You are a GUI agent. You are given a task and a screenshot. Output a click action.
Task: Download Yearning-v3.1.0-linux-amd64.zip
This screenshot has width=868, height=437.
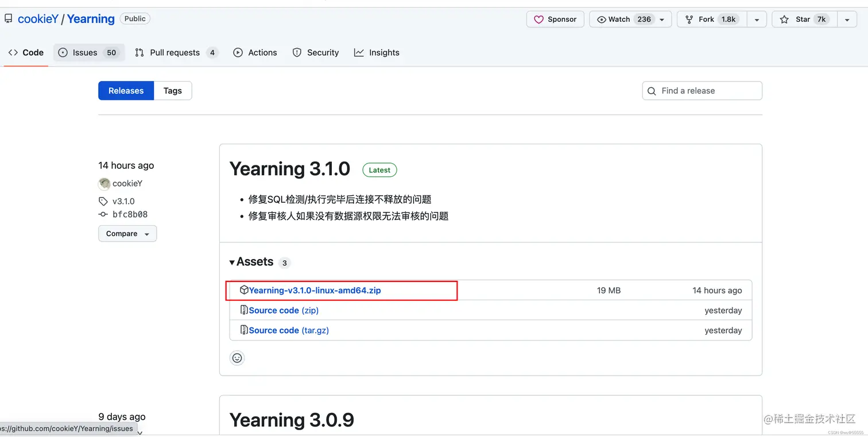click(x=315, y=291)
